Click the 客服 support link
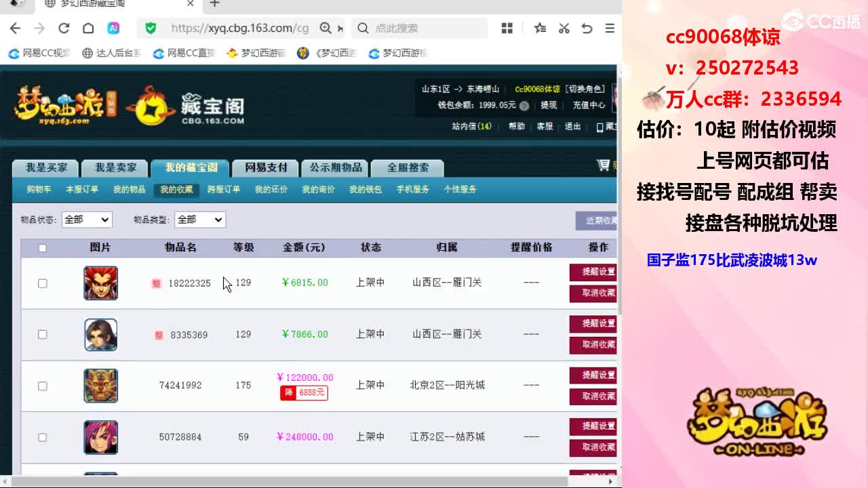 pos(545,127)
